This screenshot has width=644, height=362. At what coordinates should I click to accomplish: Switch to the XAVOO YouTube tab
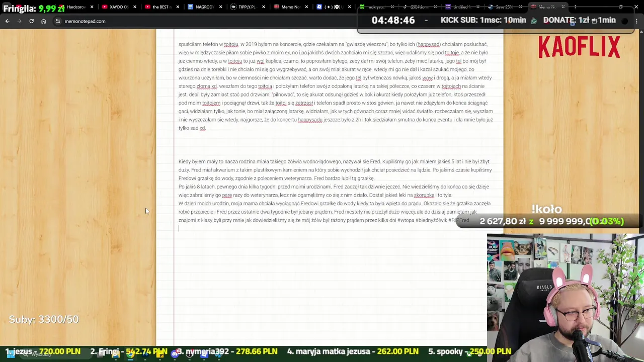click(118, 7)
